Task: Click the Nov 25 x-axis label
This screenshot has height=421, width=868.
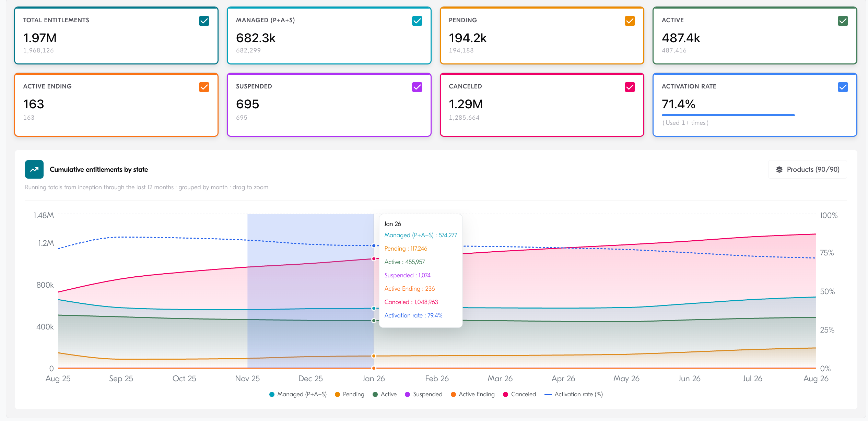Action: point(247,378)
